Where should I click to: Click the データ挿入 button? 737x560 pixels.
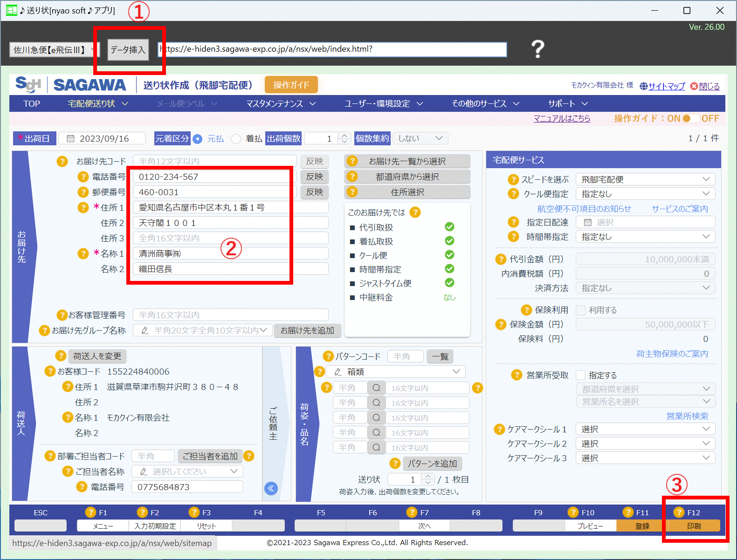pos(128,50)
